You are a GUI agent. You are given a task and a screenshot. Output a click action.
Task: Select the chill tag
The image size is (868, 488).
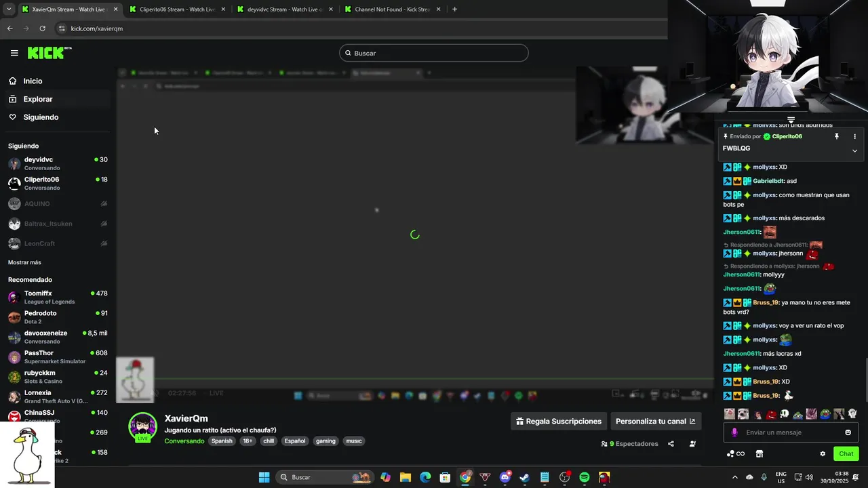[269, 441]
